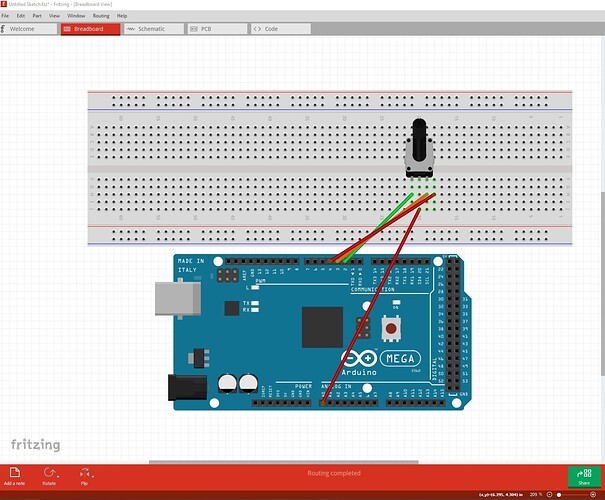
Task: Select the long red wire to analog pin
Action: [371, 307]
